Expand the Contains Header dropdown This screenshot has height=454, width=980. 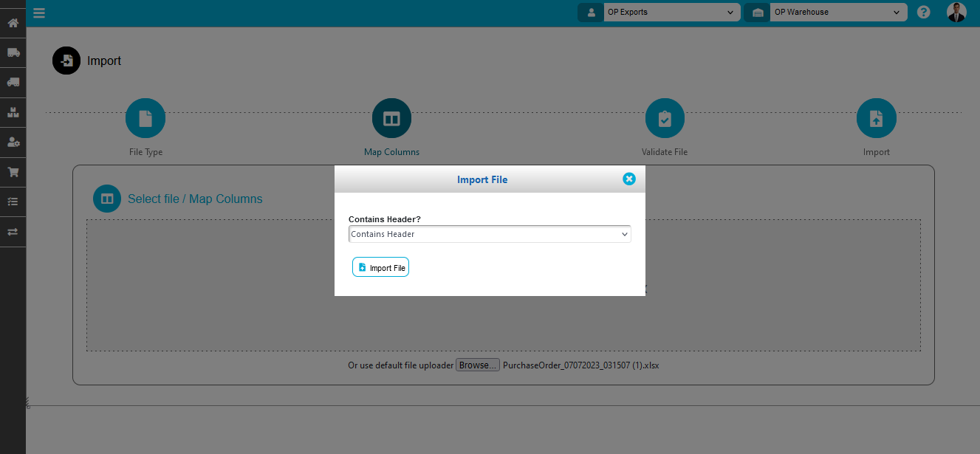pyautogui.click(x=490, y=234)
